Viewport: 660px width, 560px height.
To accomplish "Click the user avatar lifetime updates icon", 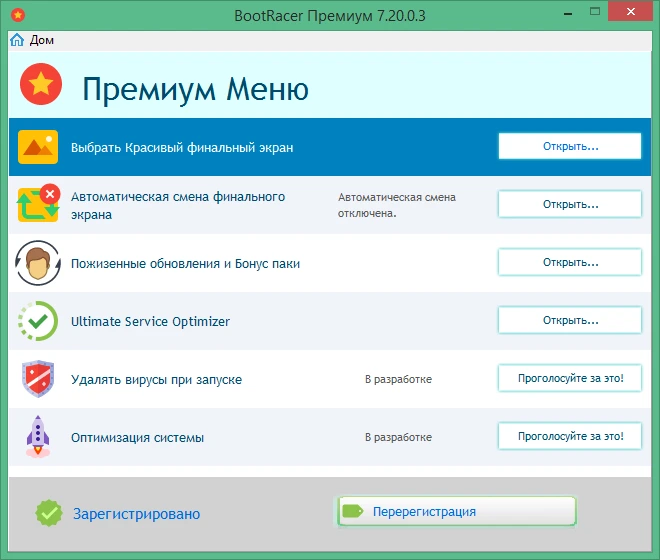I will (x=38, y=263).
